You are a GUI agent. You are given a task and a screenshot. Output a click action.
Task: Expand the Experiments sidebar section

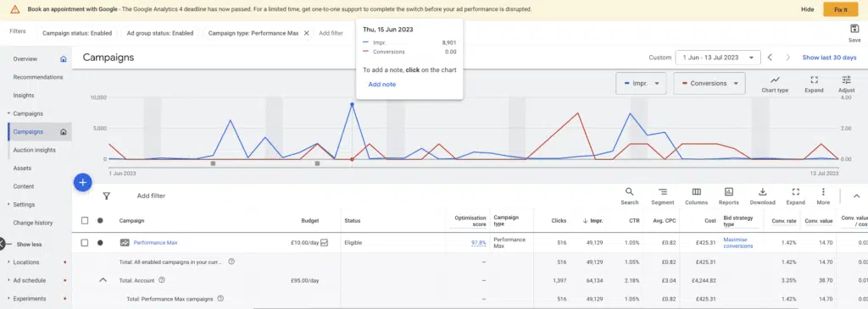click(8, 299)
